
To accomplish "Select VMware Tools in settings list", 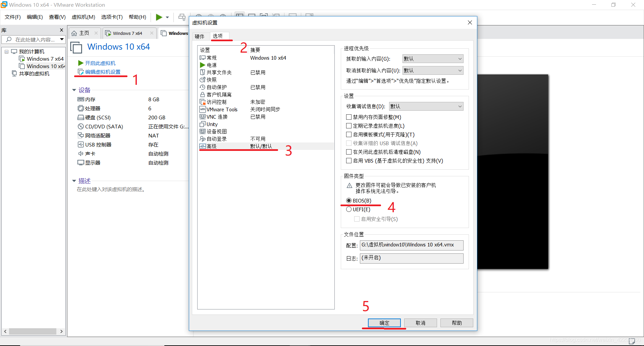I will (x=266, y=109).
